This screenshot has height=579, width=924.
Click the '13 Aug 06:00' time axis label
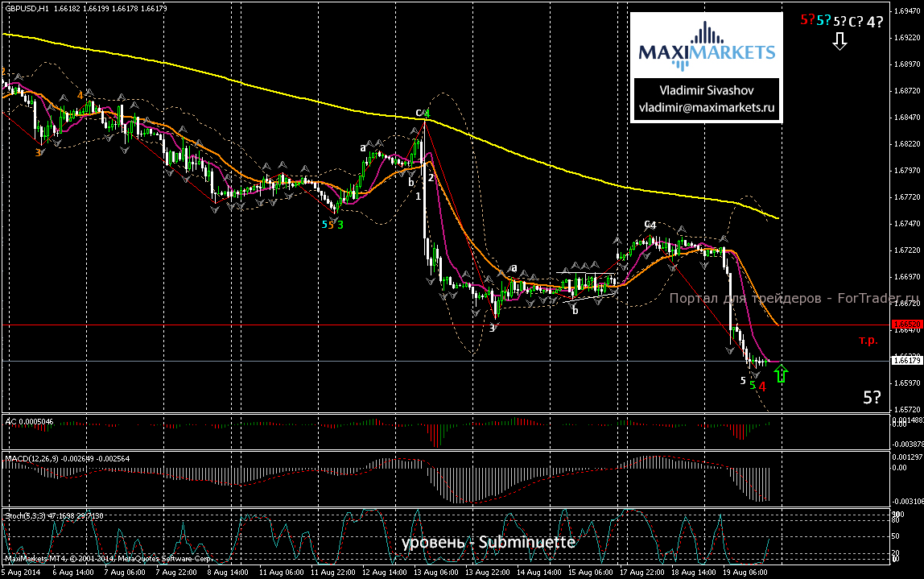(437, 571)
